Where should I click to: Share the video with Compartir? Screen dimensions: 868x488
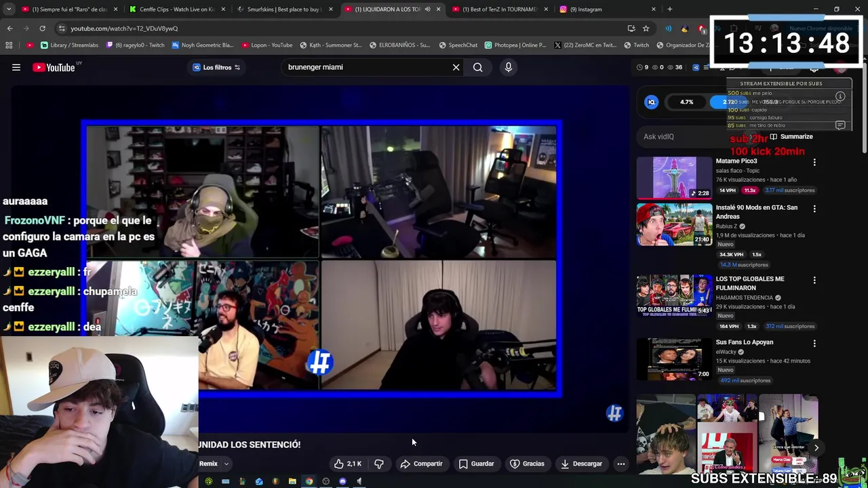pos(421,464)
